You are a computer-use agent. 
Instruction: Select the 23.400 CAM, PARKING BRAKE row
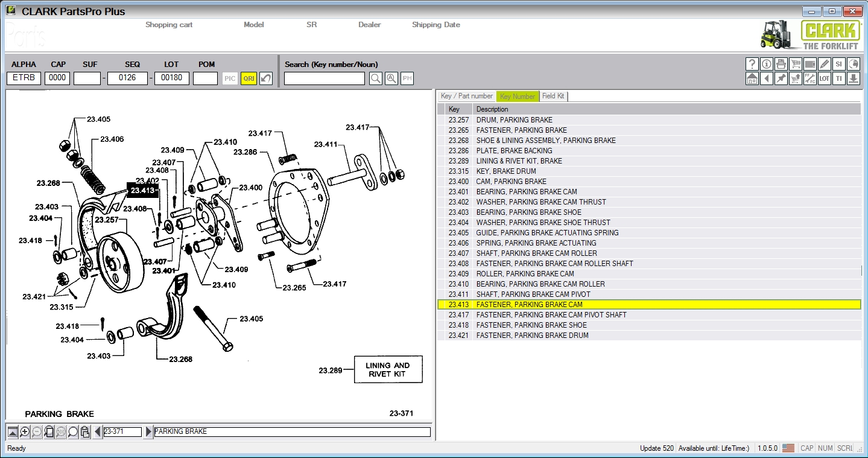[x=511, y=182]
